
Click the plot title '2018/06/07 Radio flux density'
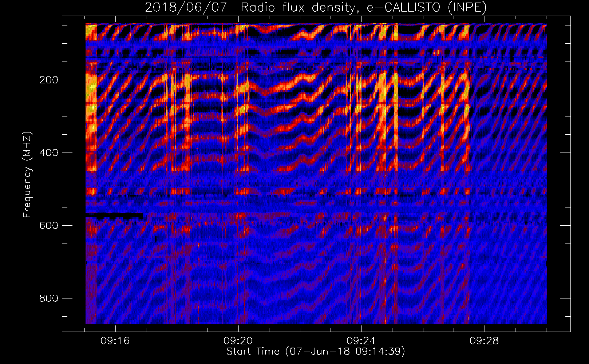(x=316, y=8)
